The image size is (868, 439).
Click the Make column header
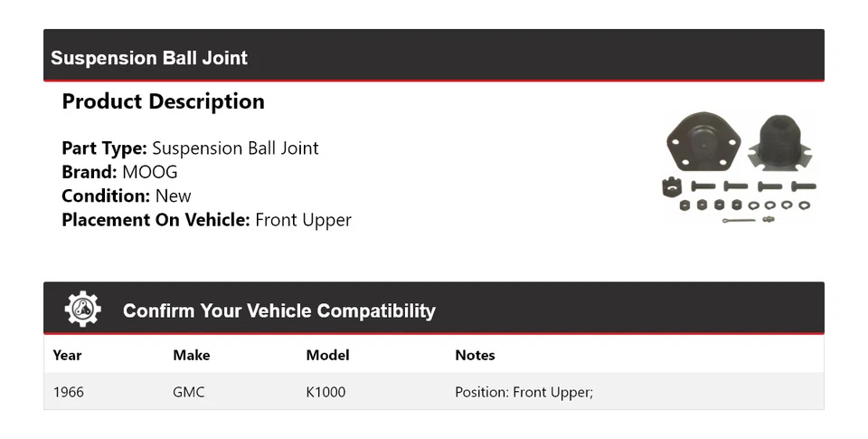point(191,355)
